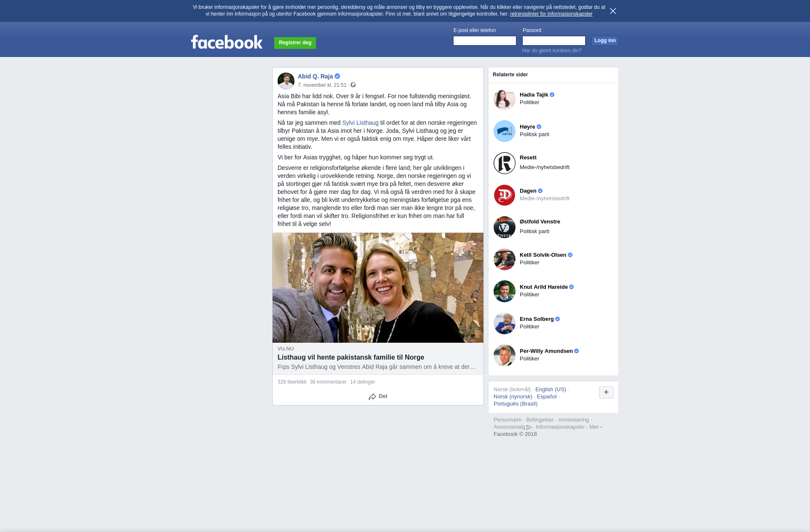Open the Resett page logo
This screenshot has height=532, width=810.
[x=505, y=163]
